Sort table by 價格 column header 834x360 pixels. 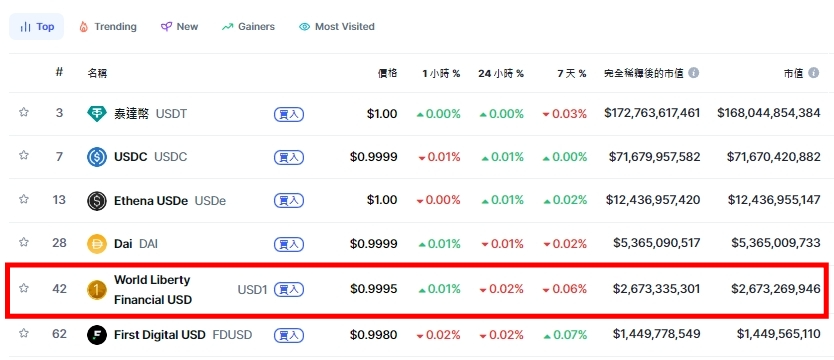point(387,73)
